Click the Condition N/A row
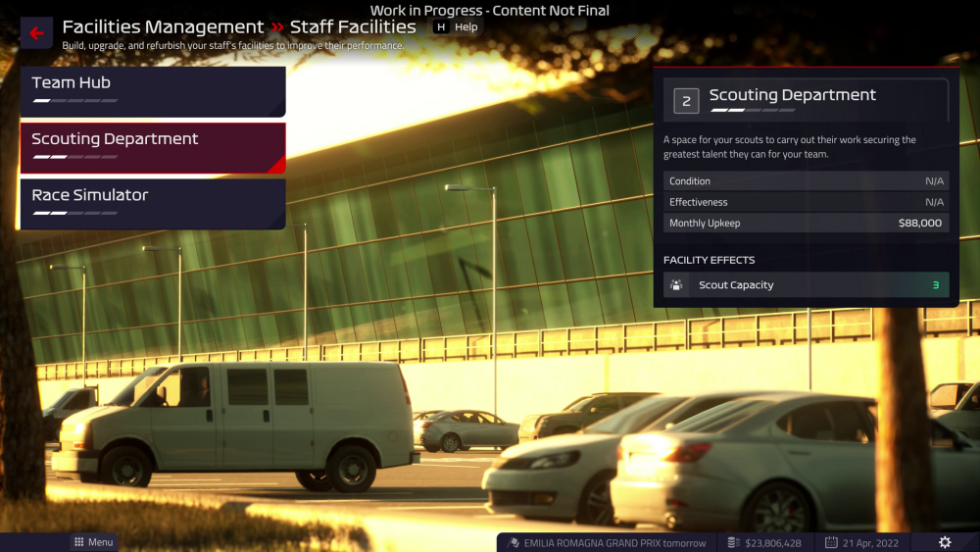 (x=807, y=180)
